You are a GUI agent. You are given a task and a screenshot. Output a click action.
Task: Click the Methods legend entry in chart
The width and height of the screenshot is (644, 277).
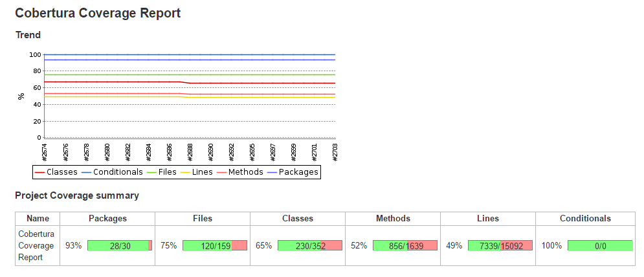[x=239, y=172]
